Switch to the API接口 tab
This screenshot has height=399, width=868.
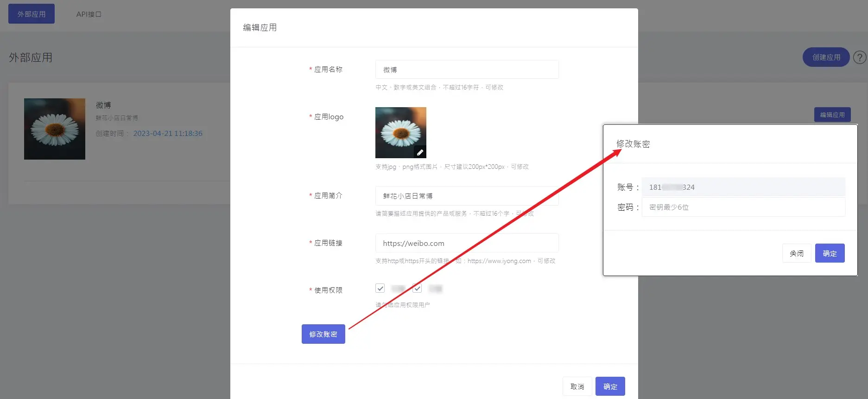tap(89, 14)
